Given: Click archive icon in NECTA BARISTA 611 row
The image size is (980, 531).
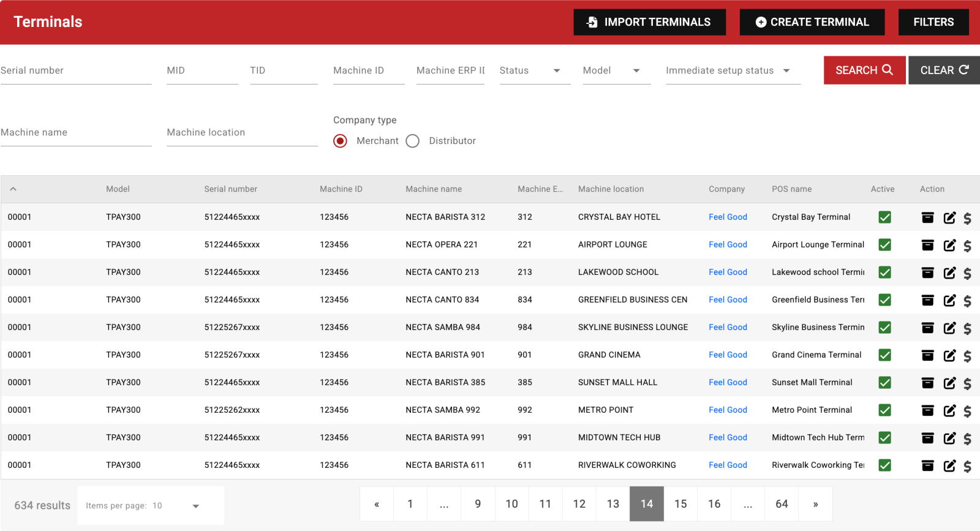Looking at the screenshot, I should [928, 465].
